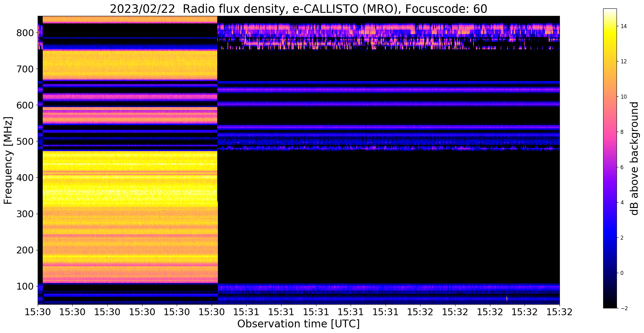Click the "Observation time [UTC]" x-axis label

pos(298,324)
